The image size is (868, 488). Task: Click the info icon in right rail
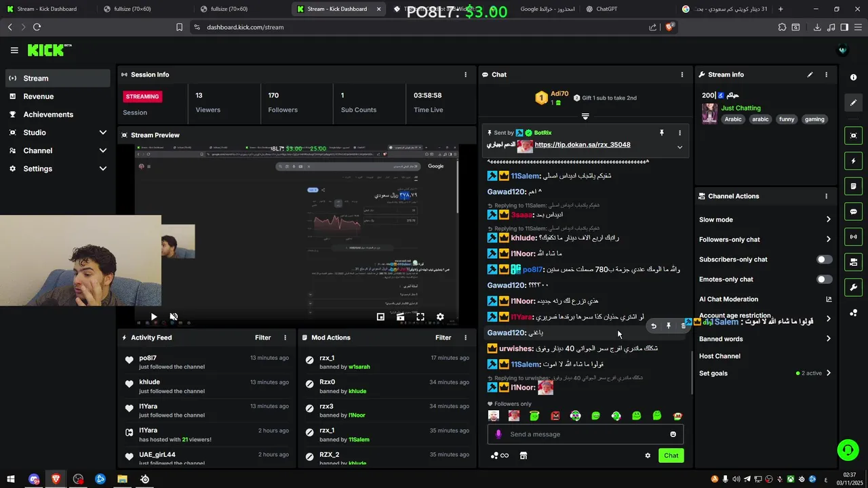[x=853, y=77]
